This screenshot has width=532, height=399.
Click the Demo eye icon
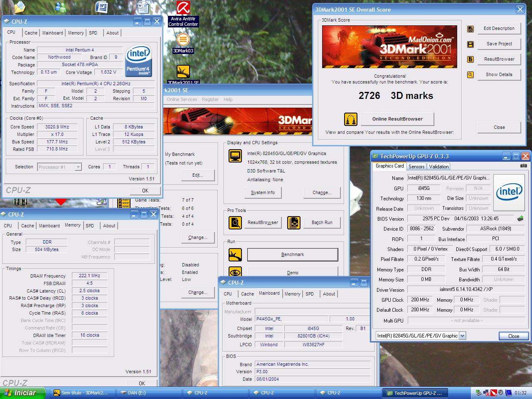tap(235, 272)
